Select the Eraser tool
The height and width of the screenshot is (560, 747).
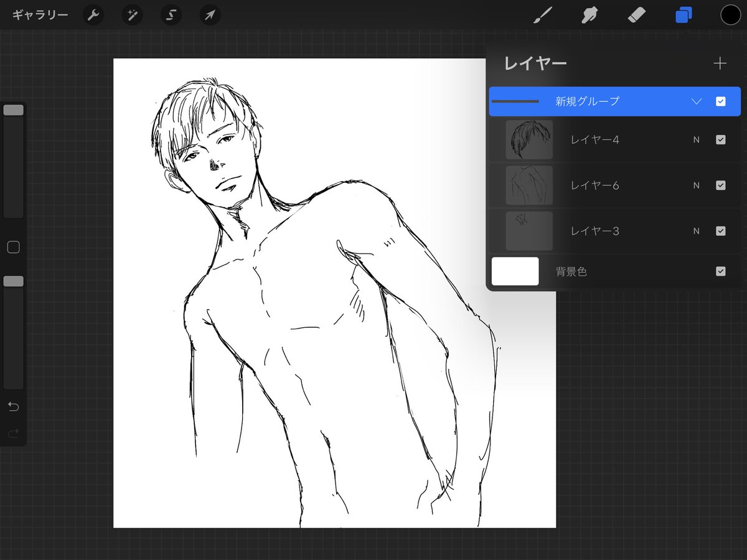pyautogui.click(x=637, y=15)
